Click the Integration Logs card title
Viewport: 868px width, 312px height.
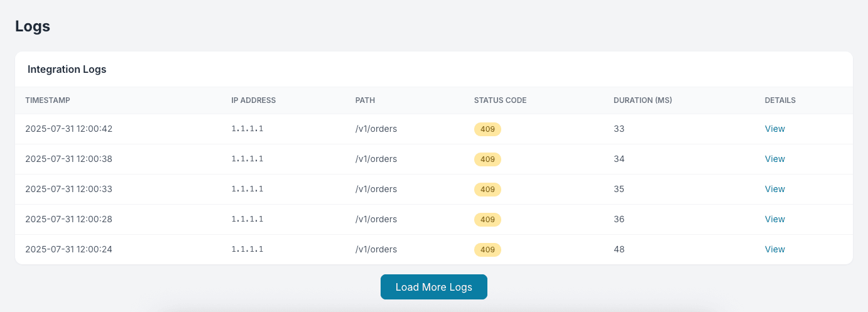tap(67, 69)
